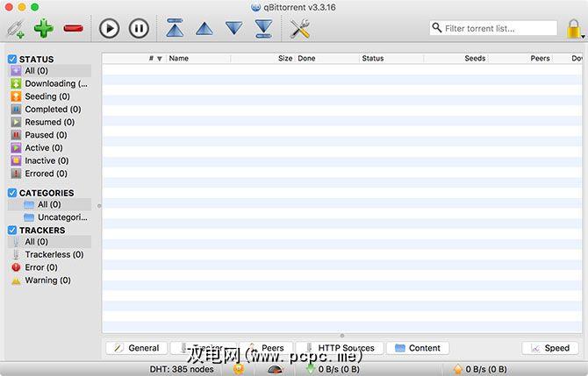Click the lock UI padlock icon

pyautogui.click(x=573, y=29)
